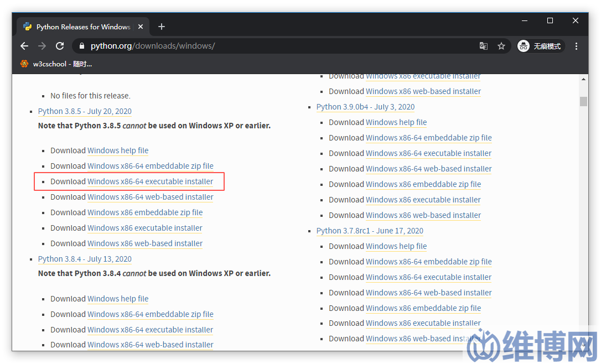The width and height of the screenshot is (601, 364).
Task: Open Python 3.9.0b4 - July 3, 2020 release
Action: [366, 107]
